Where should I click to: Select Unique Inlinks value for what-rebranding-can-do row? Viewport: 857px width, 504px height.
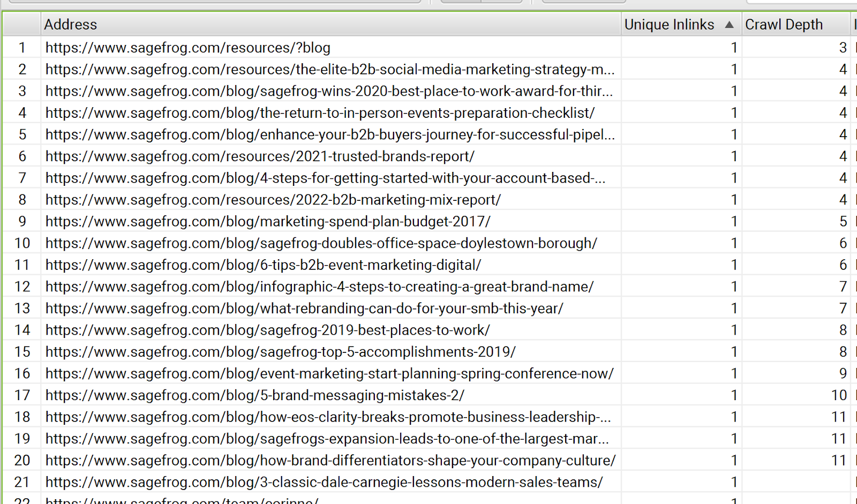click(x=734, y=309)
